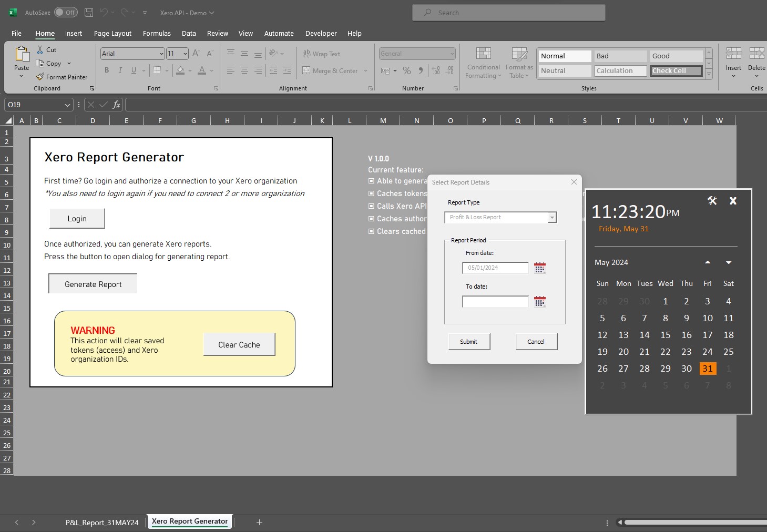Click the Copy icon in Clipboard group
The width and height of the screenshot is (767, 532).
(40, 63)
